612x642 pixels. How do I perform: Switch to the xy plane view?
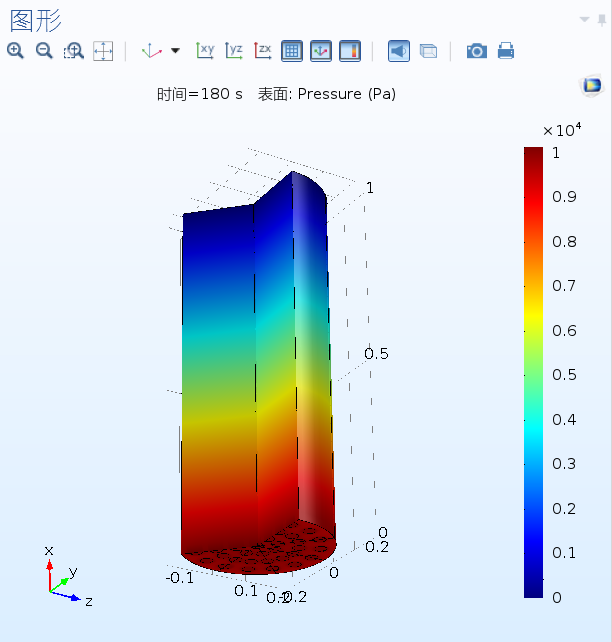pos(205,51)
